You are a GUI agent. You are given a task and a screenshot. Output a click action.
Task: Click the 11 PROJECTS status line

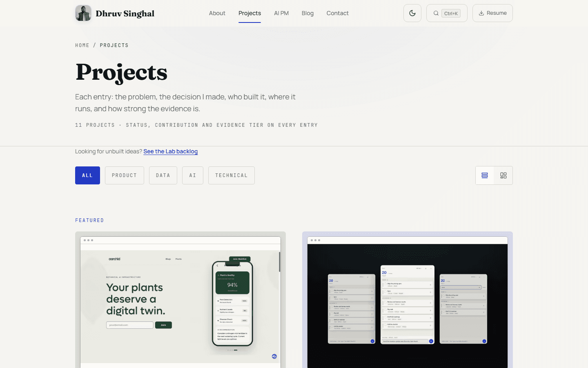[x=196, y=125]
